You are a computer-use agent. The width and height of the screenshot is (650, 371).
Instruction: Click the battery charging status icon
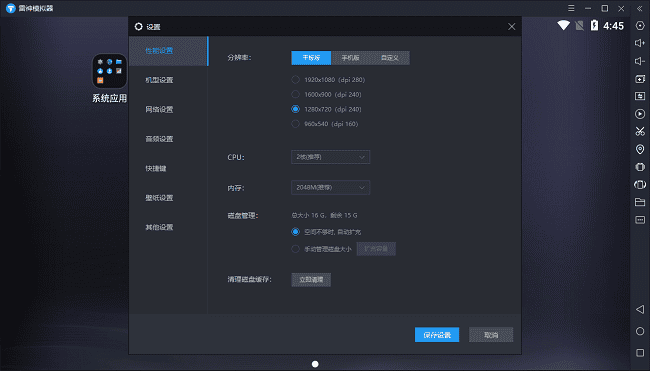point(594,25)
